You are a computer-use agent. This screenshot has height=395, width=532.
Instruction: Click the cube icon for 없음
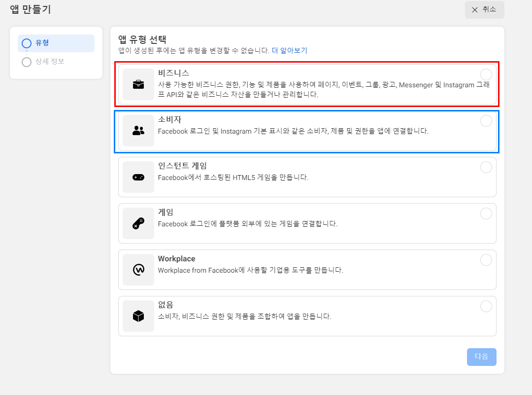click(x=138, y=316)
